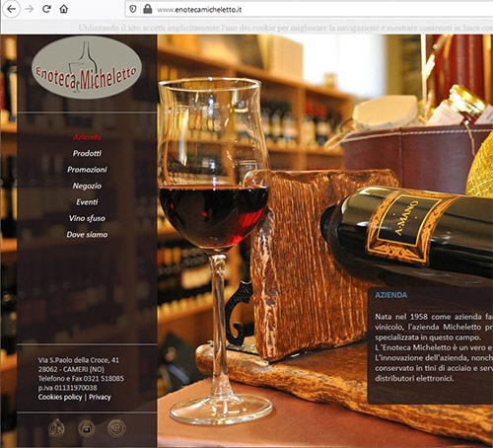Image resolution: width=493 pixels, height=448 pixels.
Task: Go to the Negozio page
Action: point(87,186)
